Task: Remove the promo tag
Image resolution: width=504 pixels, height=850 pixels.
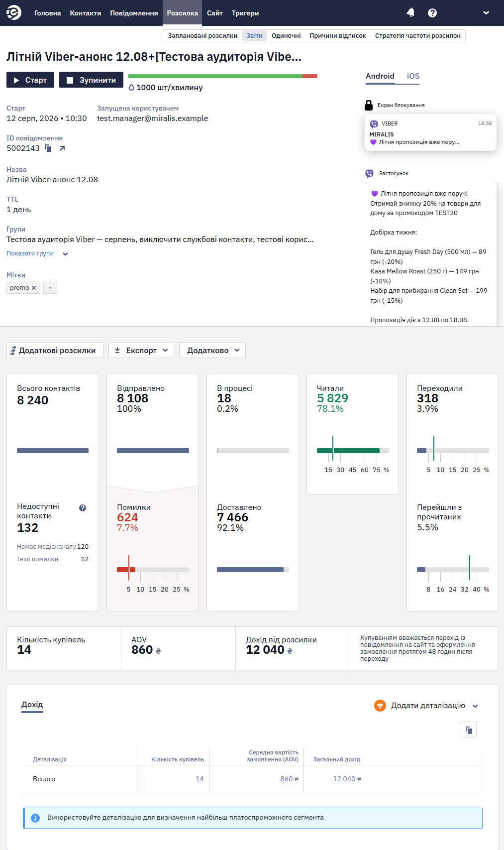Action: tap(34, 288)
